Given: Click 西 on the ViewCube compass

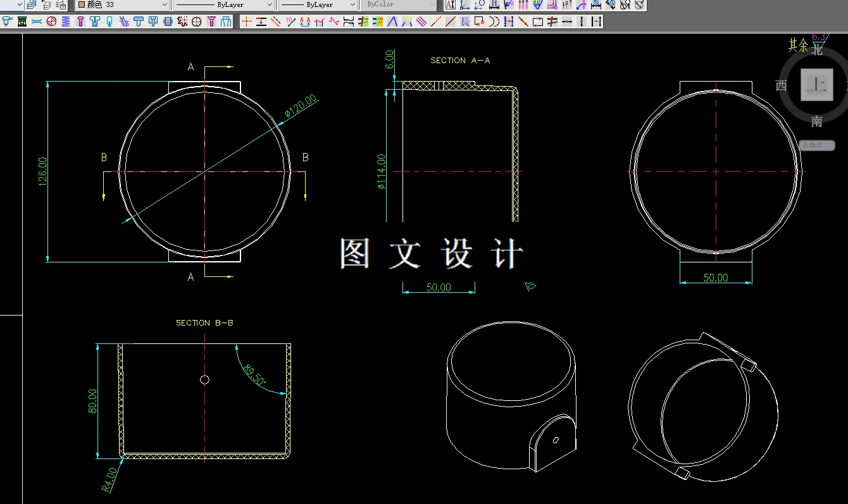Looking at the screenshot, I should 782,85.
